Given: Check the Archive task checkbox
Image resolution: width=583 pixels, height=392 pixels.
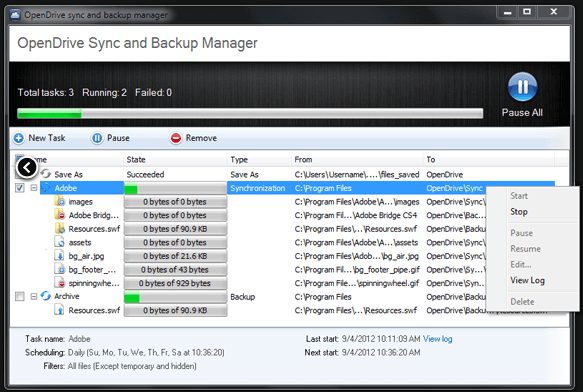Looking at the screenshot, I should tap(20, 296).
